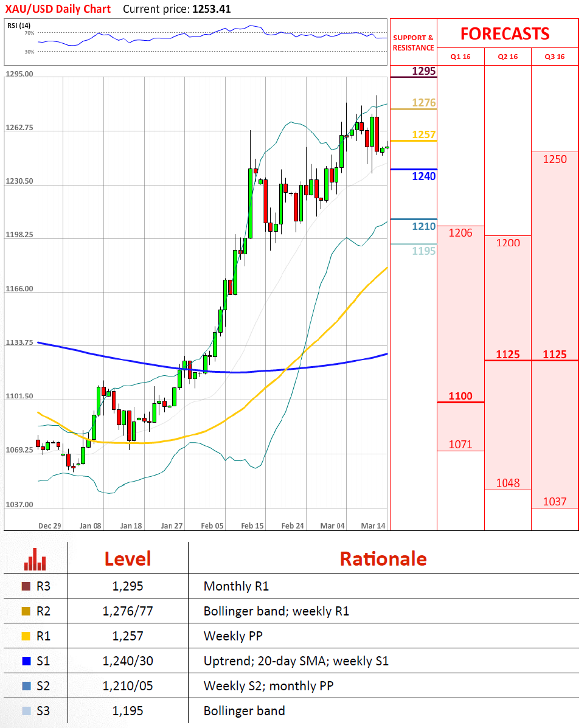Image resolution: width=587 pixels, height=728 pixels.
Task: Click the R3 dark red color swatch
Action: (26, 586)
